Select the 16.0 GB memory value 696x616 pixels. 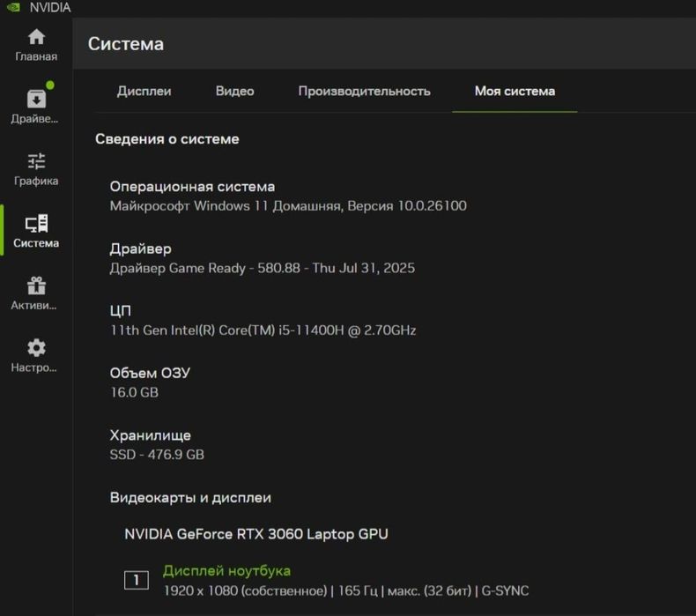(134, 392)
